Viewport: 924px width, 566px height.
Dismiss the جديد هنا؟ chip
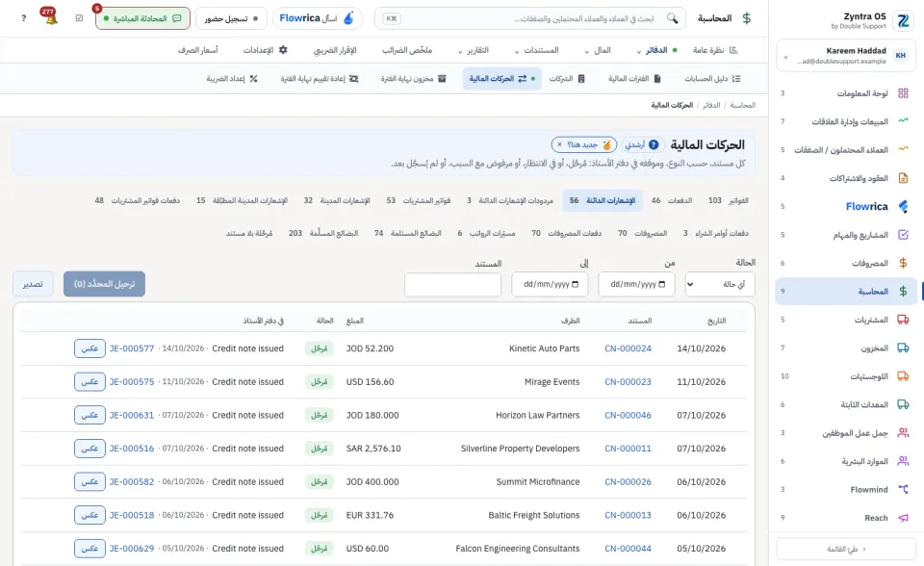point(559,144)
